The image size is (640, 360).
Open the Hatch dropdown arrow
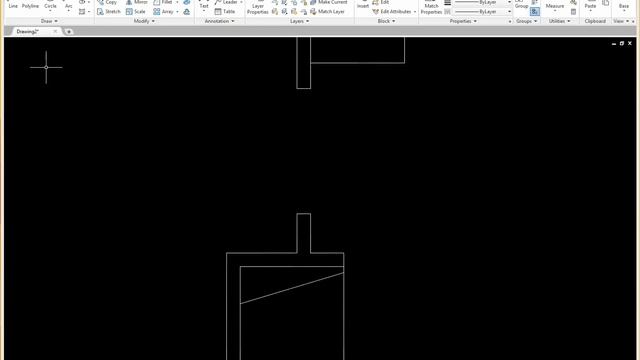click(89, 12)
